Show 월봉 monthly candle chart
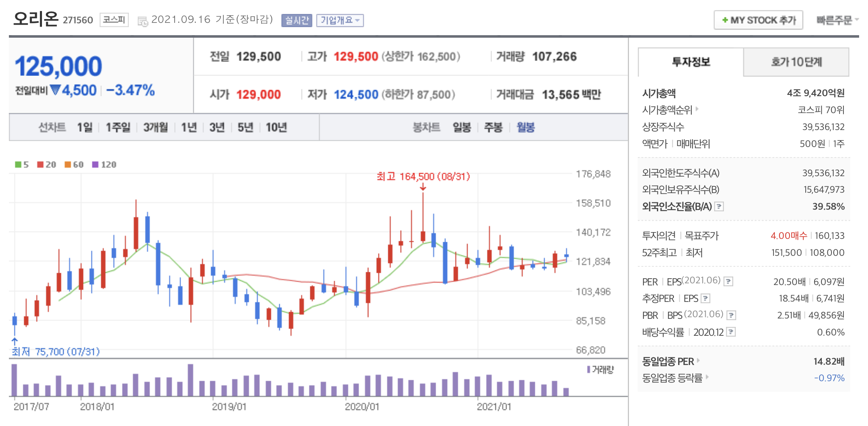The width and height of the screenshot is (868, 426). (x=526, y=127)
